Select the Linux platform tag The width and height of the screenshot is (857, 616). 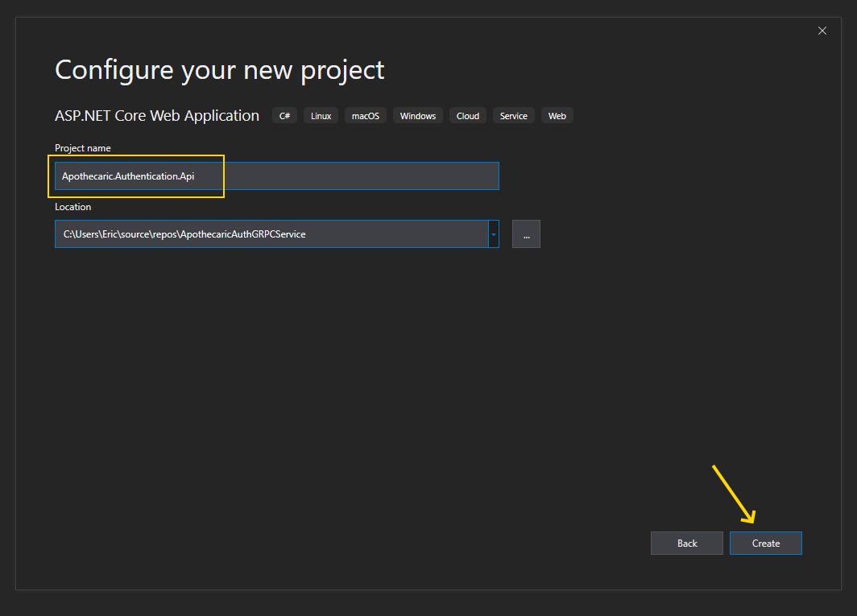[x=321, y=116]
